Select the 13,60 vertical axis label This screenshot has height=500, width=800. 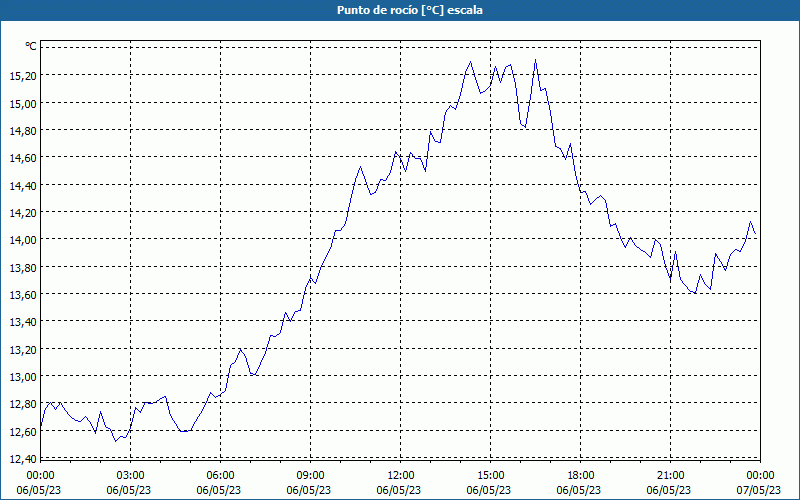23,294
